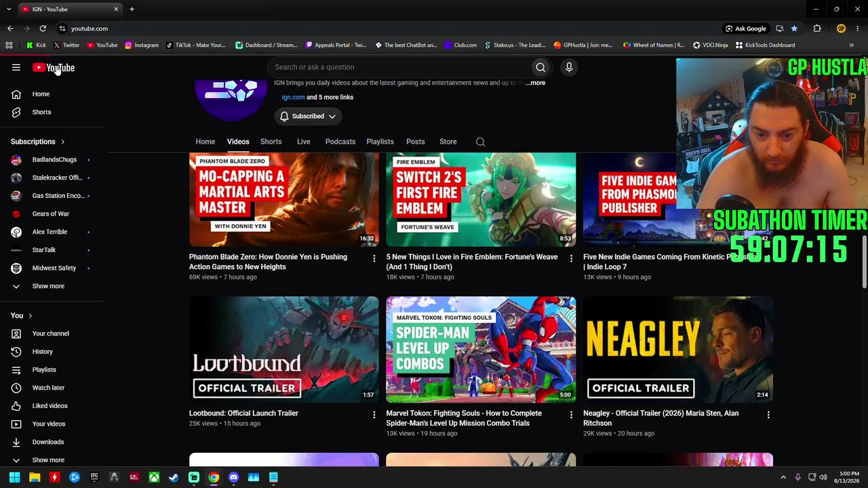Open the Wheel of Names bookmark
This screenshot has width=868, height=488.
pyautogui.click(x=653, y=45)
